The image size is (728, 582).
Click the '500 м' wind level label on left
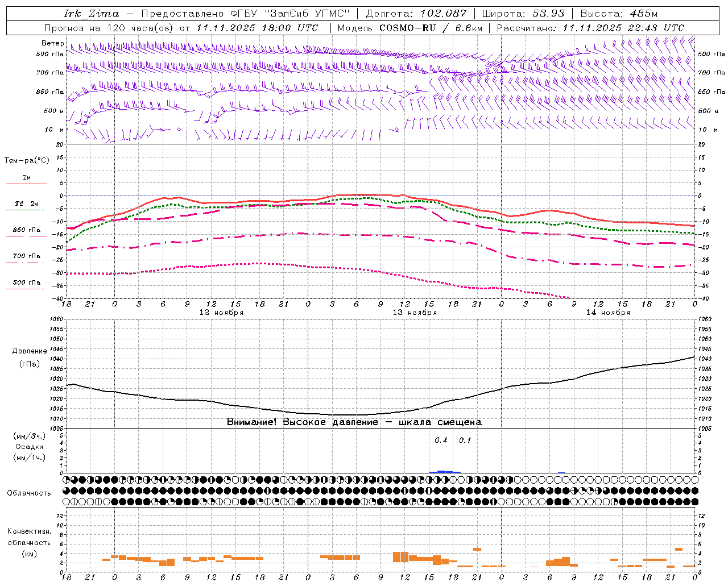coord(54,111)
